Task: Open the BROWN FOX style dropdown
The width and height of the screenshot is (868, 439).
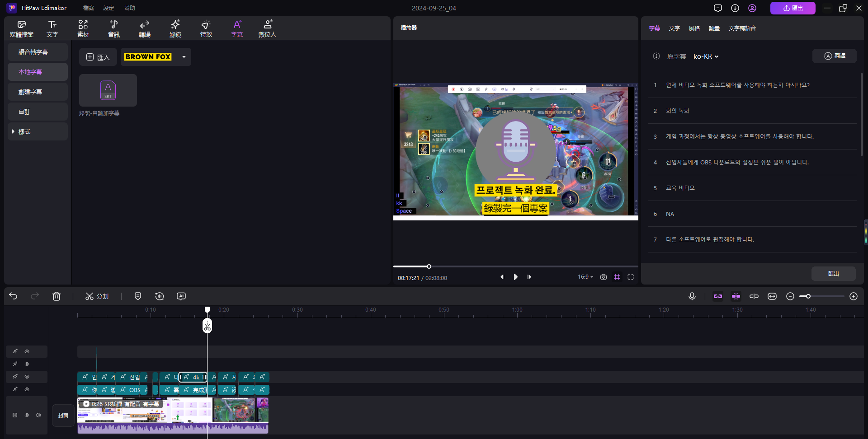Action: pyautogui.click(x=156, y=57)
